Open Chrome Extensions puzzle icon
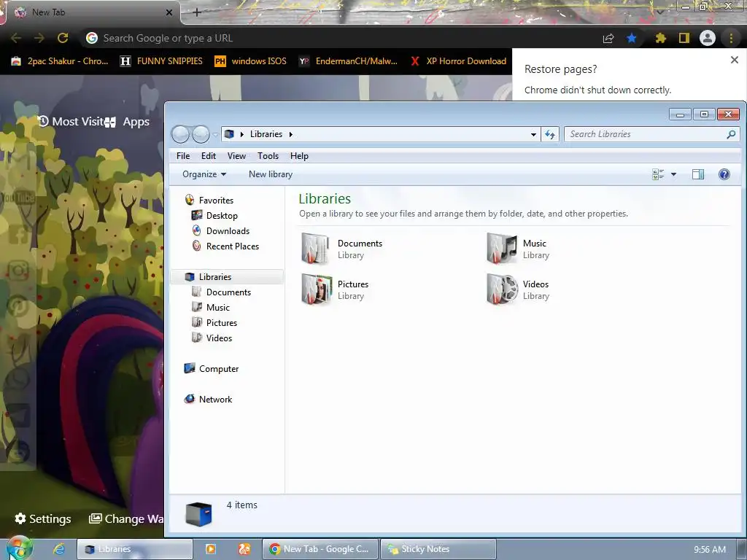The height and width of the screenshot is (560, 747). [660, 38]
